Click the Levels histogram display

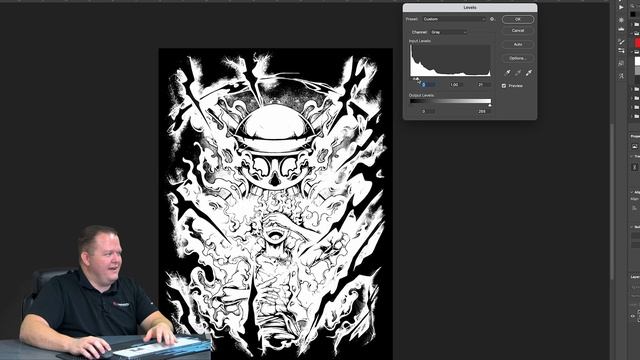pyautogui.click(x=450, y=60)
